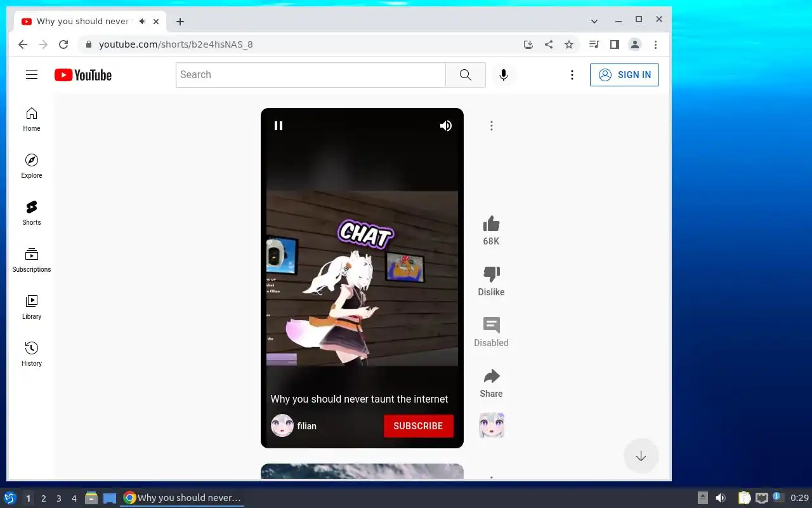
Task: Reload the page
Action: 63,44
